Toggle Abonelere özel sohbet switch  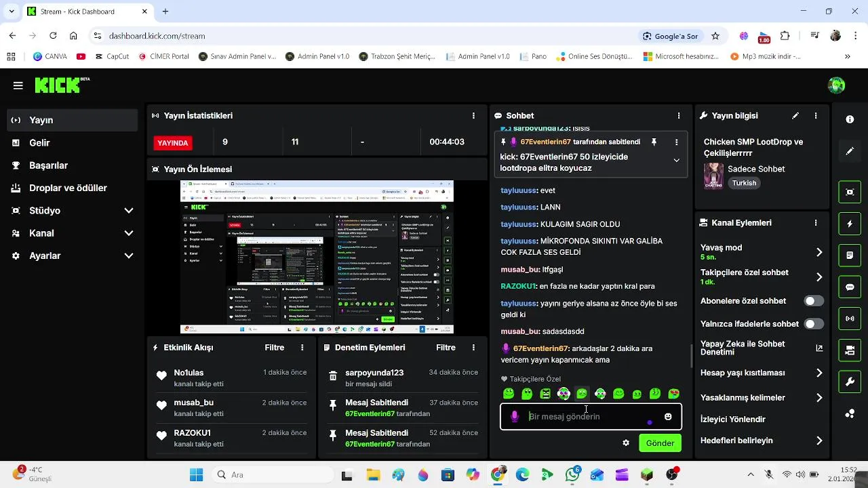814,301
